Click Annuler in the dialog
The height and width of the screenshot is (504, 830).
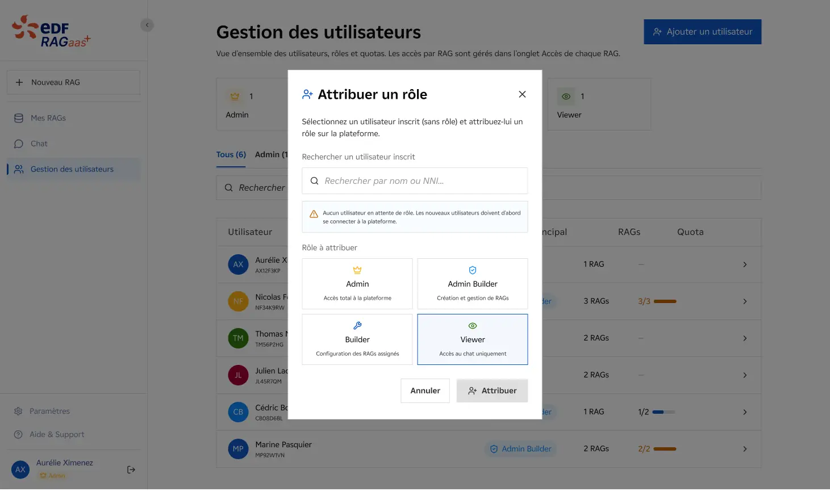click(425, 390)
